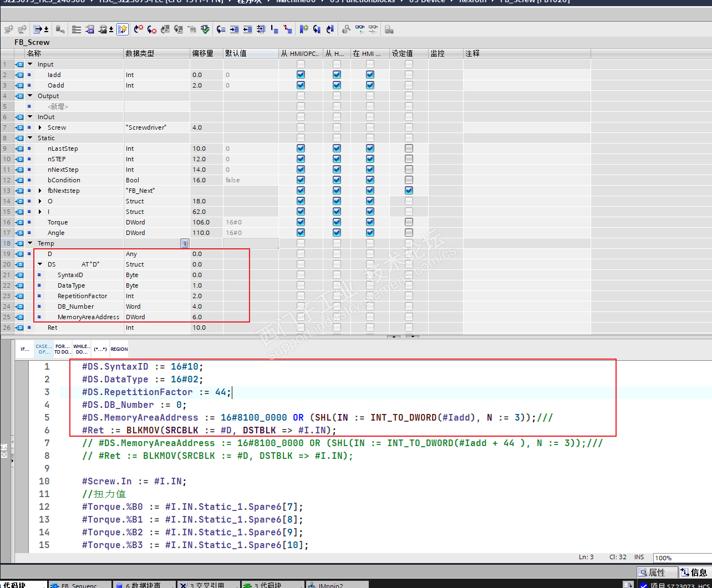
Task: Insert a REGION code snippet
Action: click(119, 349)
